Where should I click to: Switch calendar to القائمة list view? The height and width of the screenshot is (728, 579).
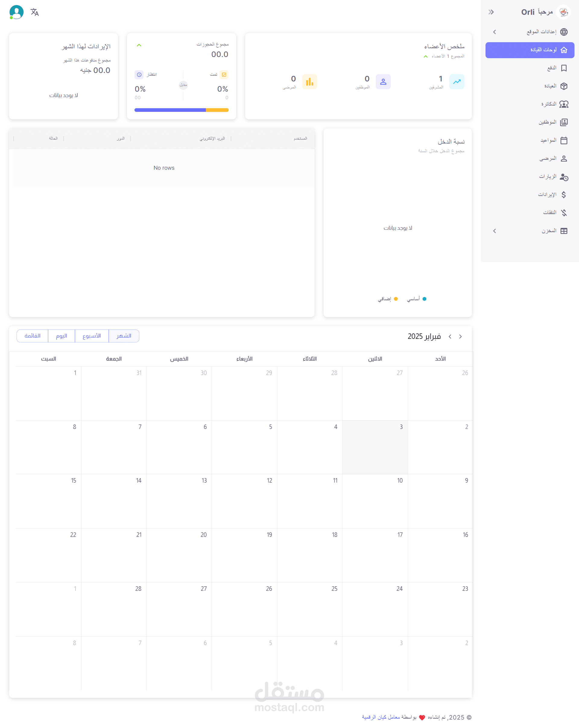(x=33, y=336)
